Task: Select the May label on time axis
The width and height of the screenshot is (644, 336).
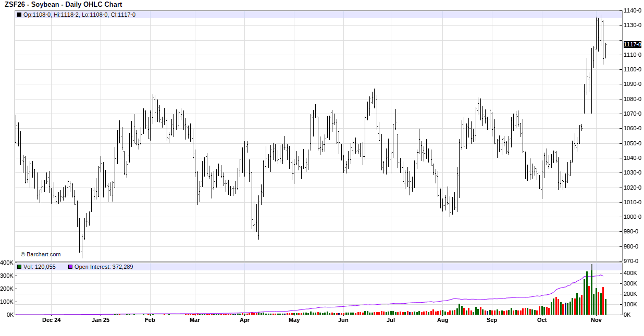Action: coord(294,320)
